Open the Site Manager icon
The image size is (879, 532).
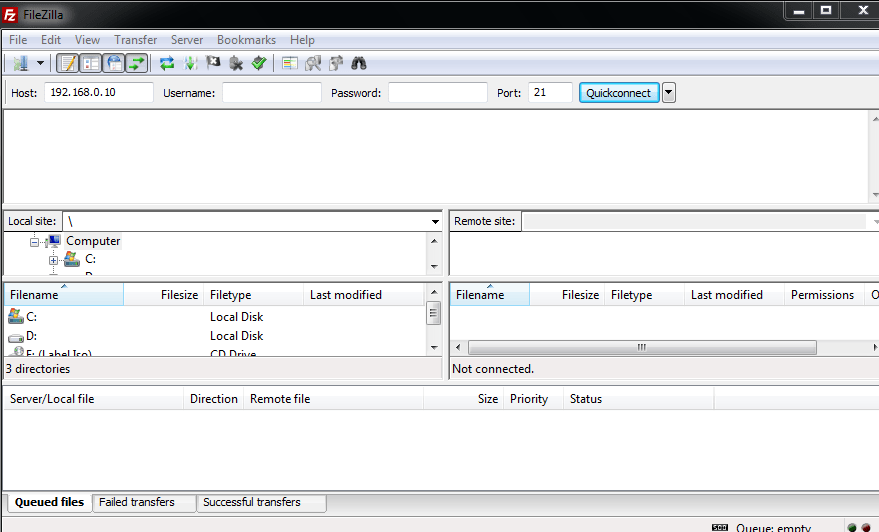point(21,63)
